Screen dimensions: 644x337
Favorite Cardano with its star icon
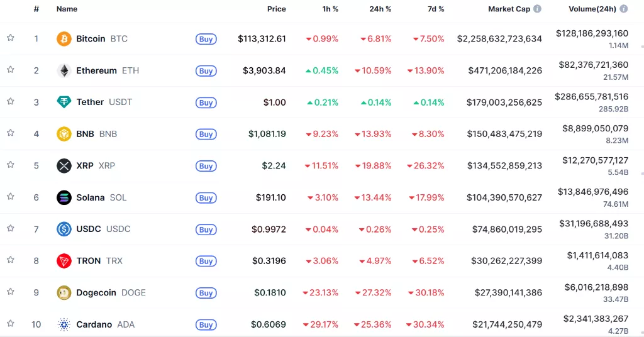(x=11, y=323)
